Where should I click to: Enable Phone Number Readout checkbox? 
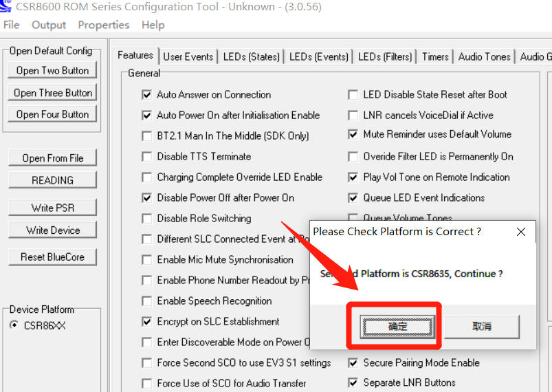click(x=147, y=281)
